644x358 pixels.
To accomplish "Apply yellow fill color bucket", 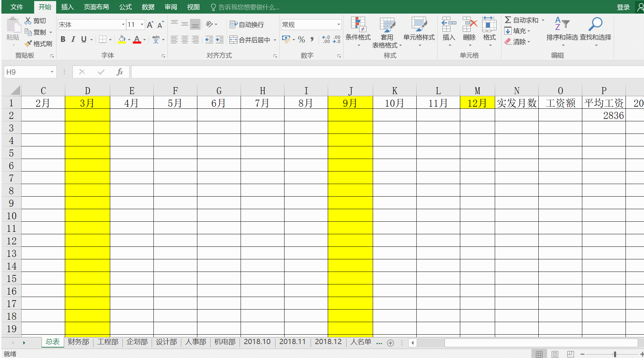I will point(122,39).
